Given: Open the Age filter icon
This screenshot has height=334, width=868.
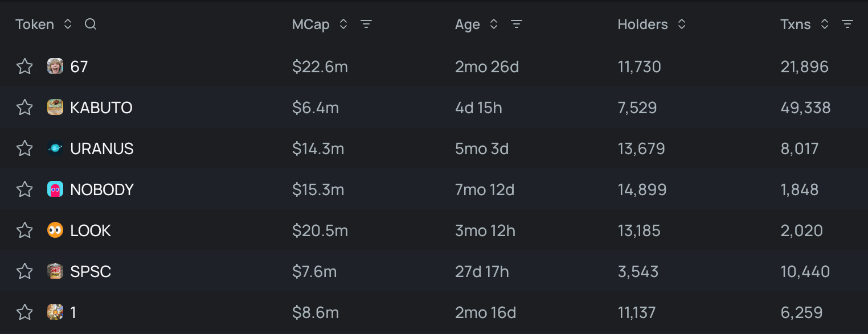Looking at the screenshot, I should pyautogui.click(x=517, y=24).
